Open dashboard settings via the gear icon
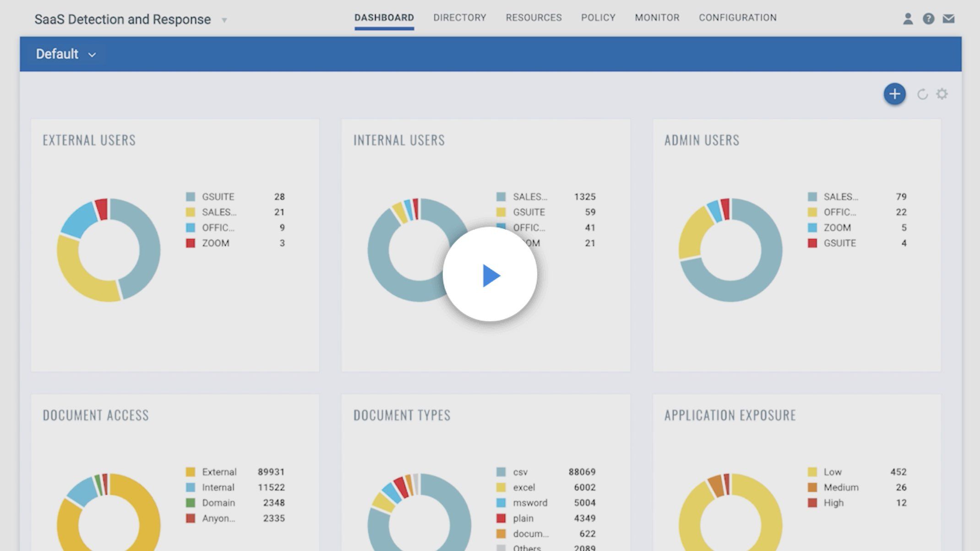 [942, 94]
